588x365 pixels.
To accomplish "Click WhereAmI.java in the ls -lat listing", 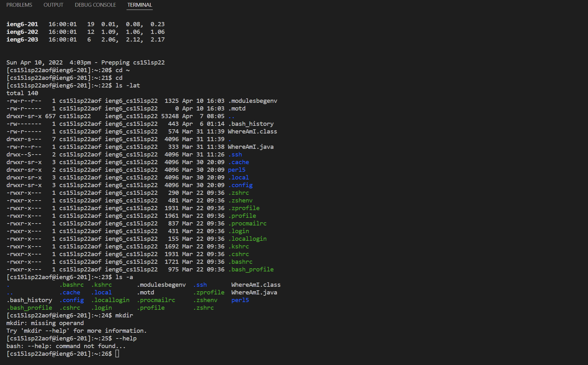I will coord(251,147).
